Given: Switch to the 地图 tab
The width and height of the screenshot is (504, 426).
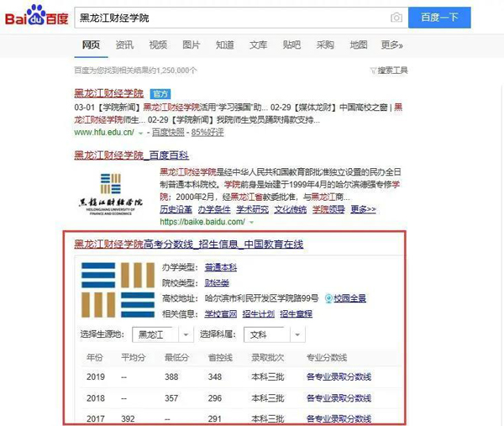Looking at the screenshot, I should (359, 45).
